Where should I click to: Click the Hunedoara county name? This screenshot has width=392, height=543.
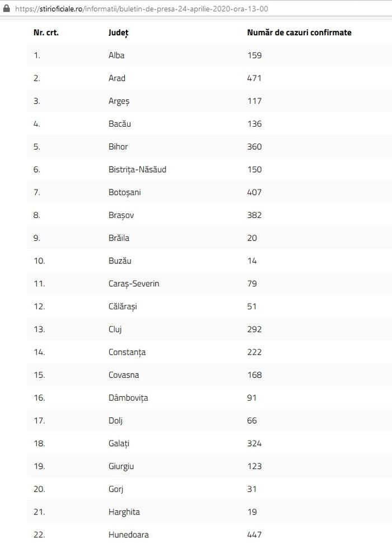[x=129, y=535]
